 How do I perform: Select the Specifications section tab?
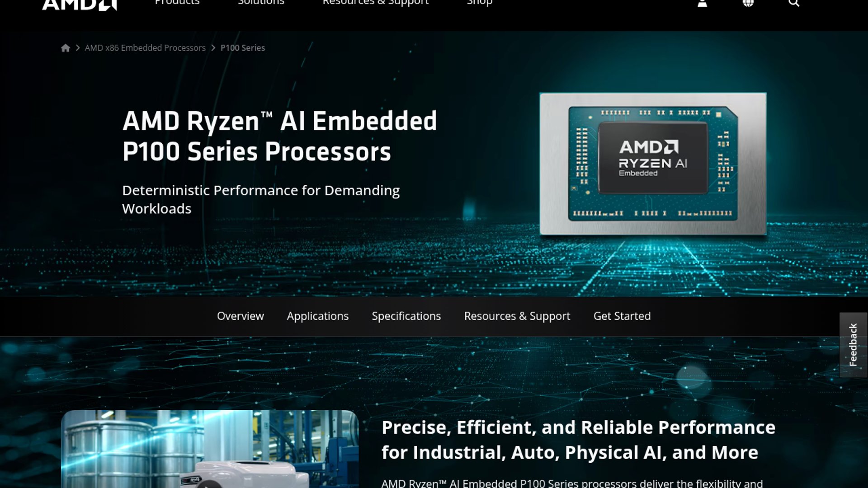coord(406,316)
